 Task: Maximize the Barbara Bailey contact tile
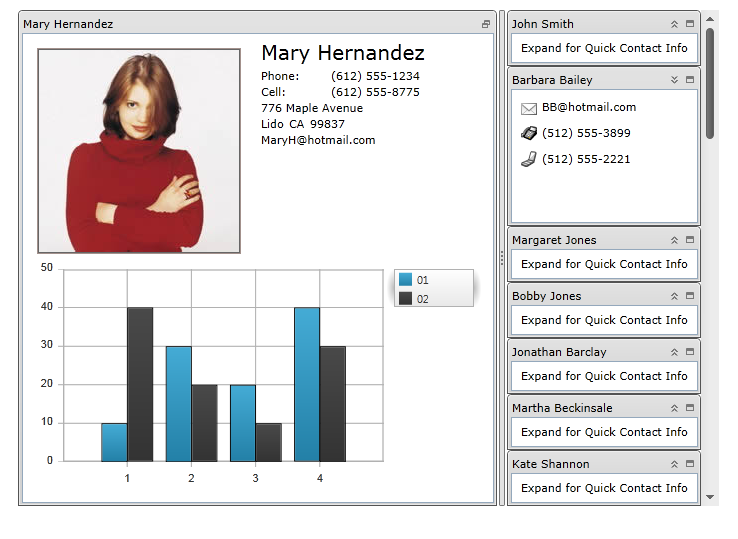pyautogui.click(x=690, y=80)
